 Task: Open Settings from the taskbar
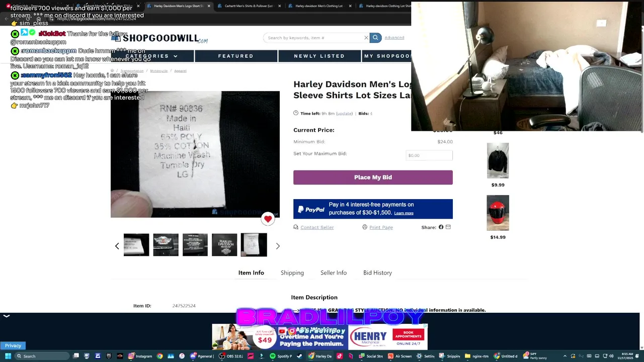pyautogui.click(x=425, y=356)
